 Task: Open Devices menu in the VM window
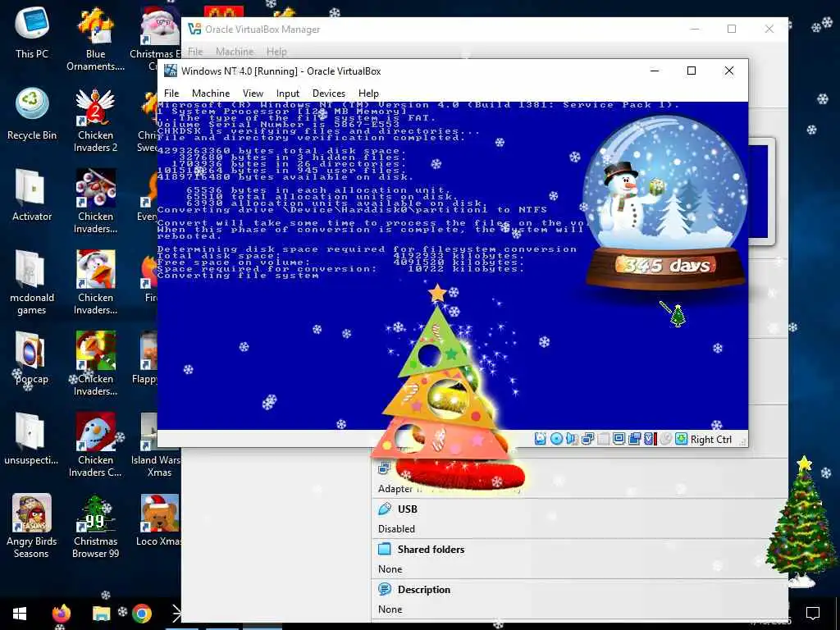tap(329, 94)
